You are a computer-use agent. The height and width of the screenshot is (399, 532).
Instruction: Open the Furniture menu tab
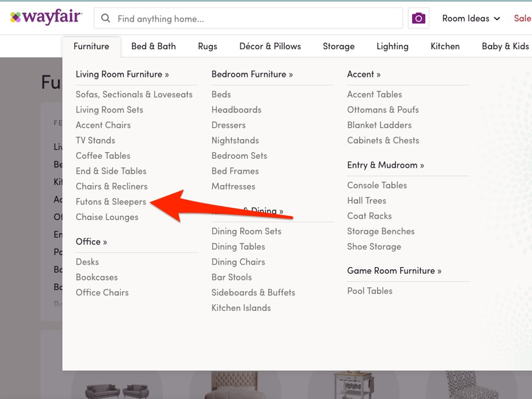tap(92, 46)
